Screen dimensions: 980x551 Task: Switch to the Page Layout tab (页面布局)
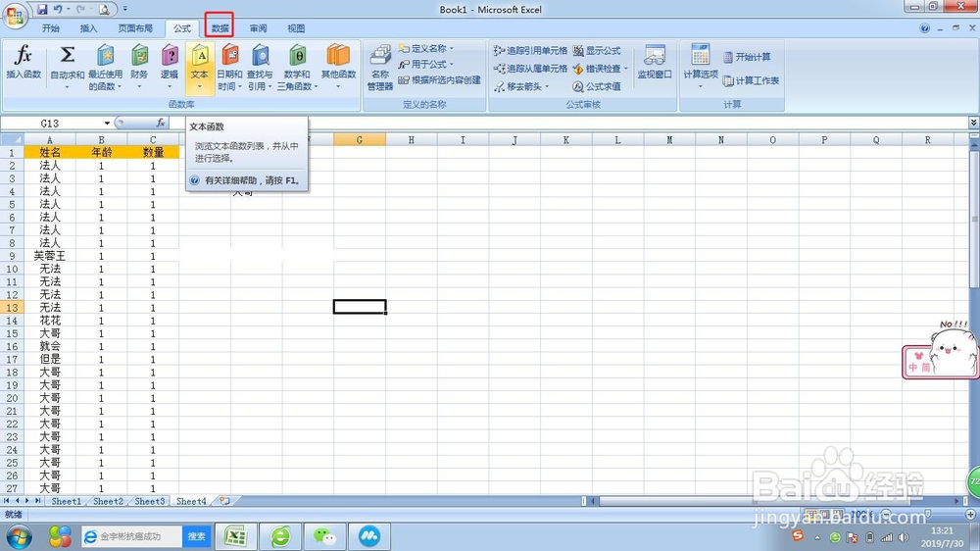[135, 28]
